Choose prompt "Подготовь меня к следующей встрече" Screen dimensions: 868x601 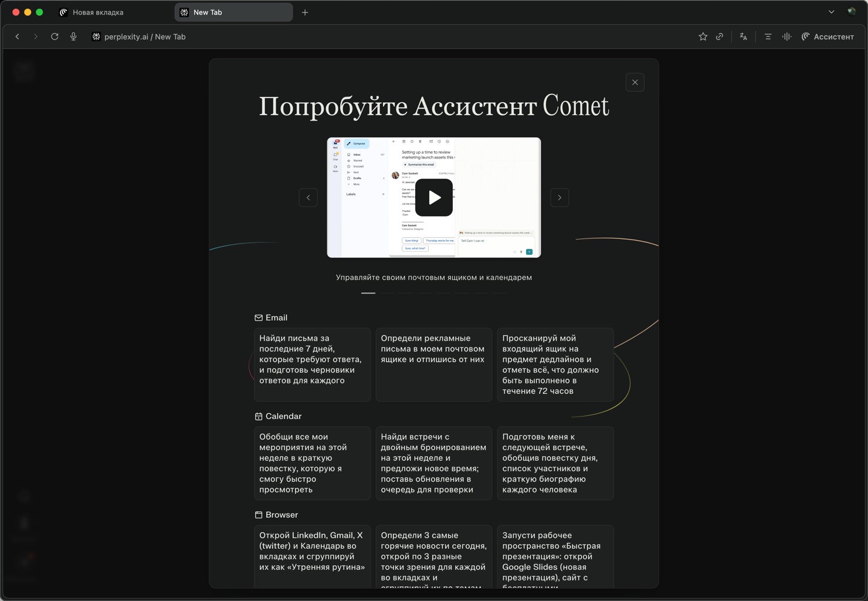(x=555, y=463)
